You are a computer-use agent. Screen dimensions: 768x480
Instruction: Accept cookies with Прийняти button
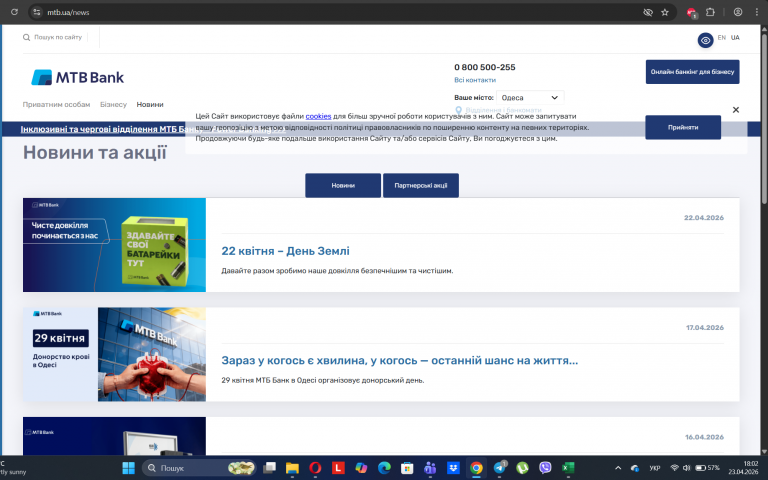pyautogui.click(x=683, y=127)
